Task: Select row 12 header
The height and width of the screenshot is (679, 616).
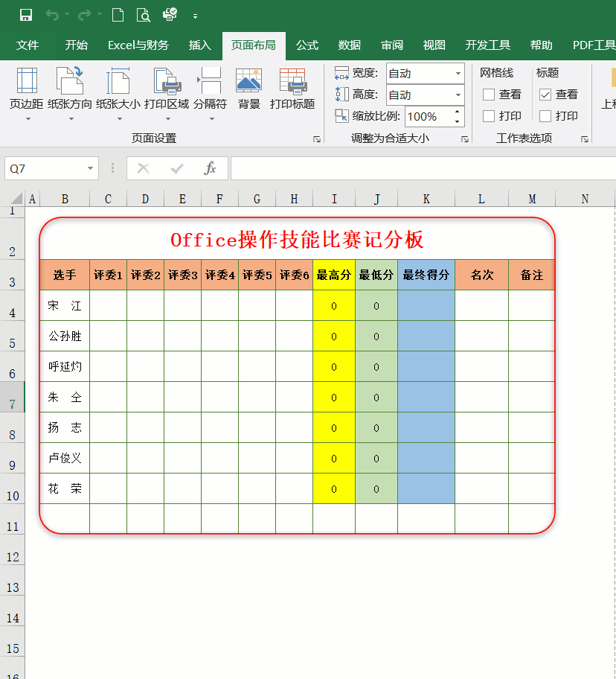Action: pos(13,550)
